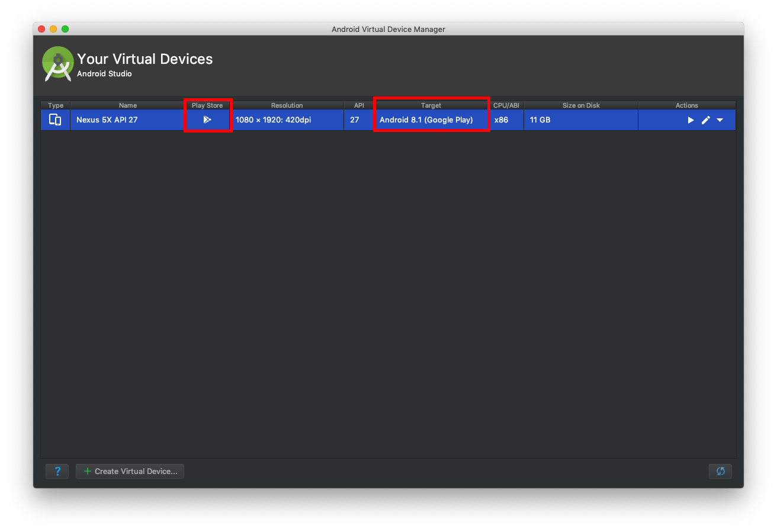Click the Type column header
Screen dimensions: 777x532
tap(56, 105)
